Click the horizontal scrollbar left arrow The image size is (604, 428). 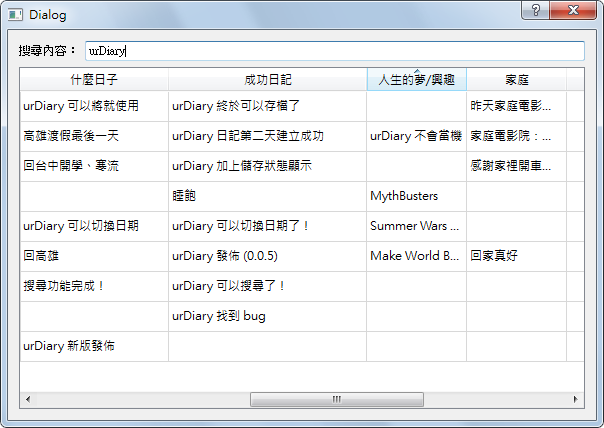pyautogui.click(x=28, y=399)
